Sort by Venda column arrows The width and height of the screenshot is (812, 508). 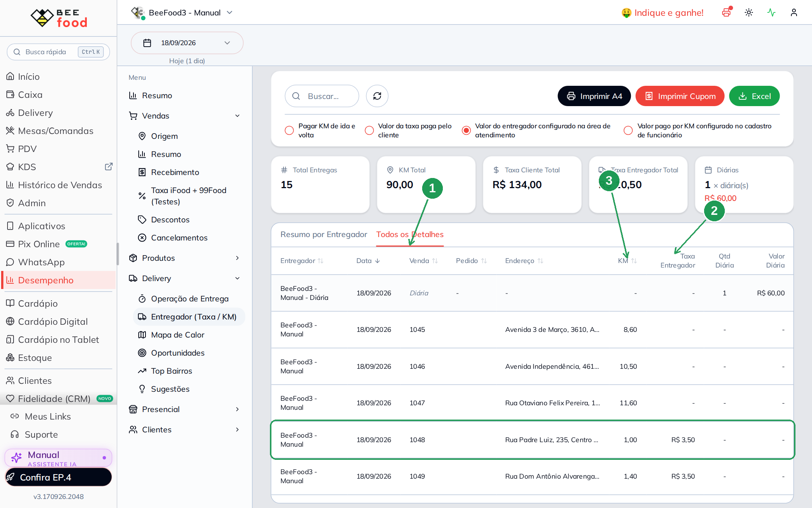[435, 261]
